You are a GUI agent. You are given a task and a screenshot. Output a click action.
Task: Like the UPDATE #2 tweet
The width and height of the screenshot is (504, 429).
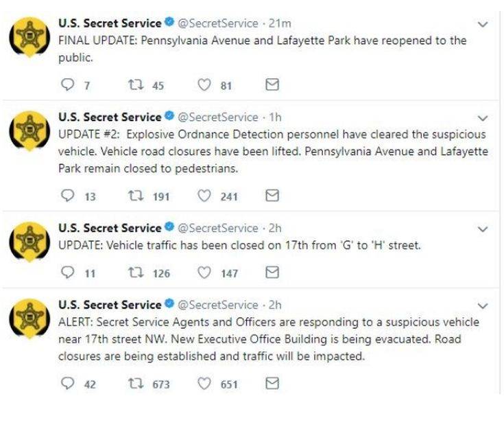(x=204, y=196)
